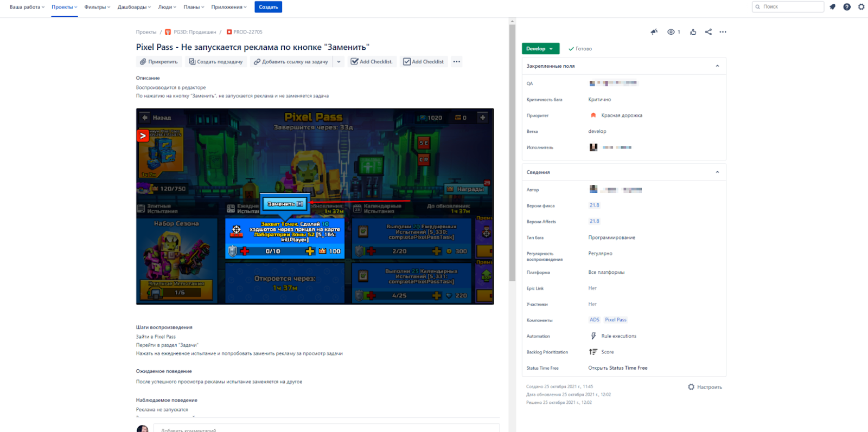Open the Люди menu
This screenshot has height=432, width=868.
point(167,7)
